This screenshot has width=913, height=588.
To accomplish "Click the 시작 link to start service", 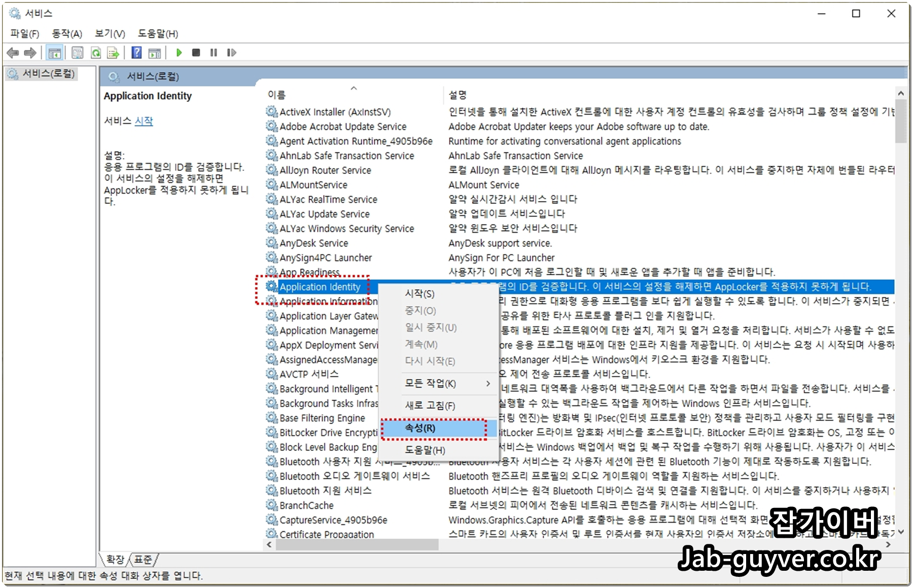I will pos(144,121).
